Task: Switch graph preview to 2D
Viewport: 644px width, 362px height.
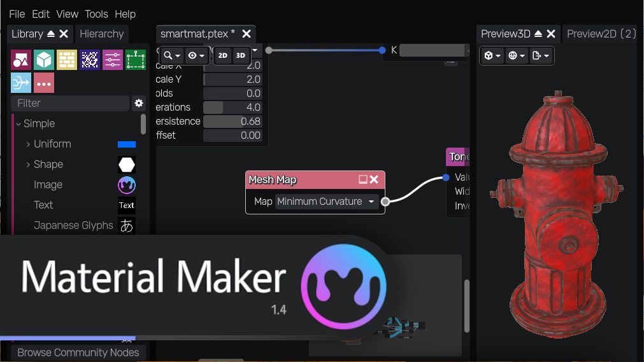Action: coord(222,55)
